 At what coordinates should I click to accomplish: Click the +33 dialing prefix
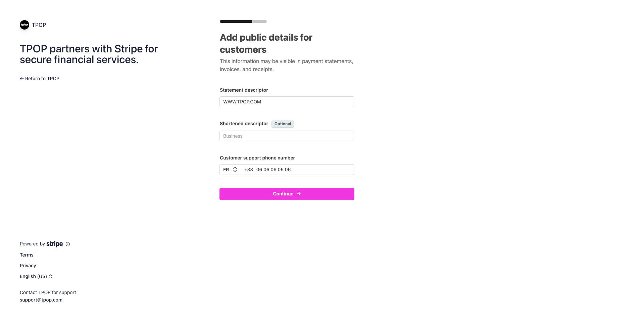pyautogui.click(x=249, y=170)
